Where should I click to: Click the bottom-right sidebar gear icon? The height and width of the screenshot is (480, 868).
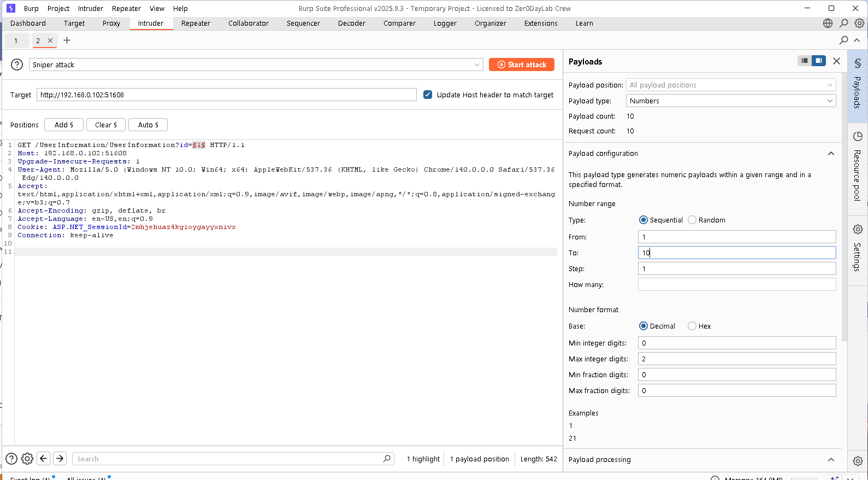[x=858, y=461]
